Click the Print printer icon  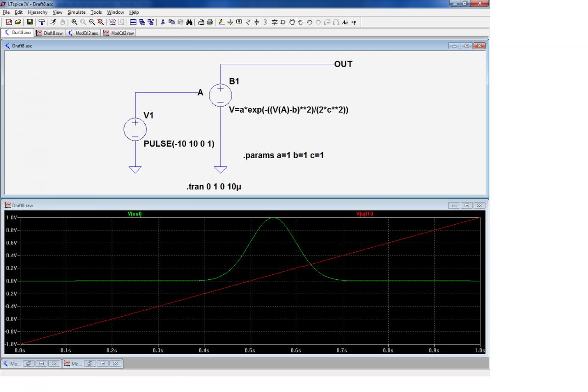pyautogui.click(x=210, y=22)
